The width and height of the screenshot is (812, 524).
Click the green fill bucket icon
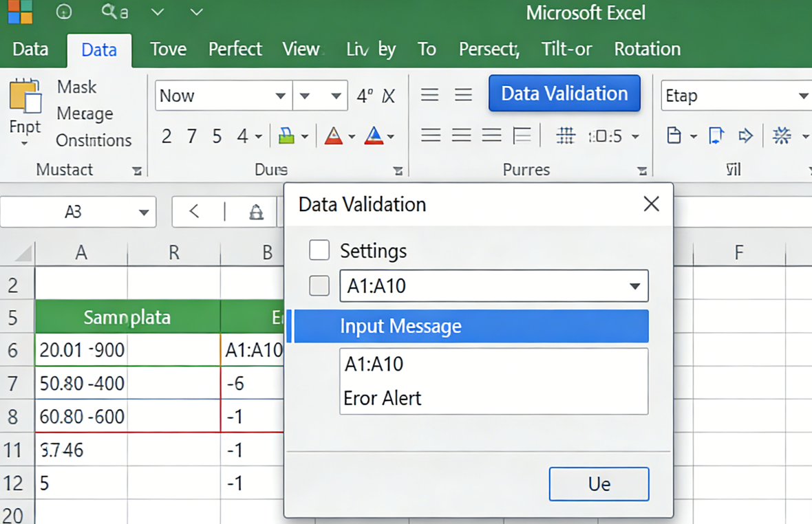[286, 136]
